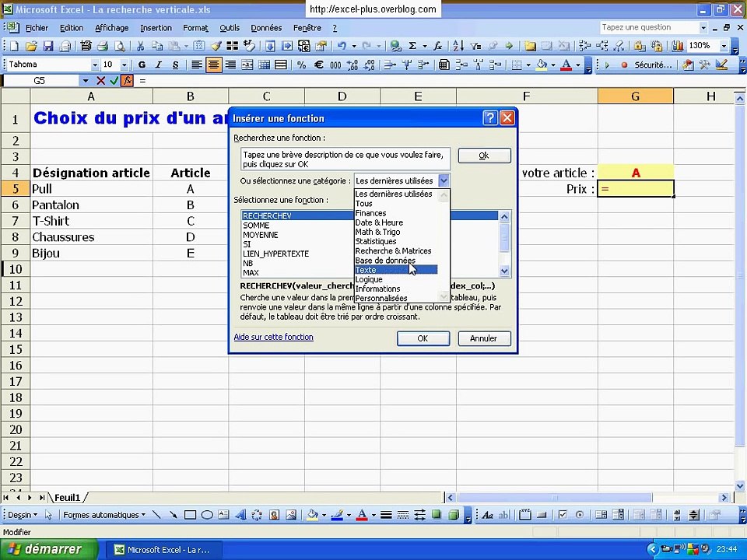Screen dimensions: 747x560
Task: Open the zoom 130% dropdown
Action: coord(724,46)
